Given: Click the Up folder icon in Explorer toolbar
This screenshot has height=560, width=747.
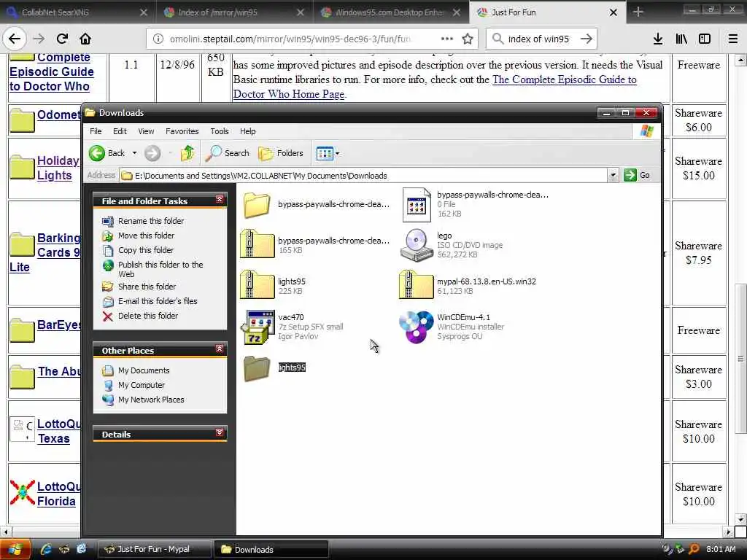Looking at the screenshot, I should 187,153.
